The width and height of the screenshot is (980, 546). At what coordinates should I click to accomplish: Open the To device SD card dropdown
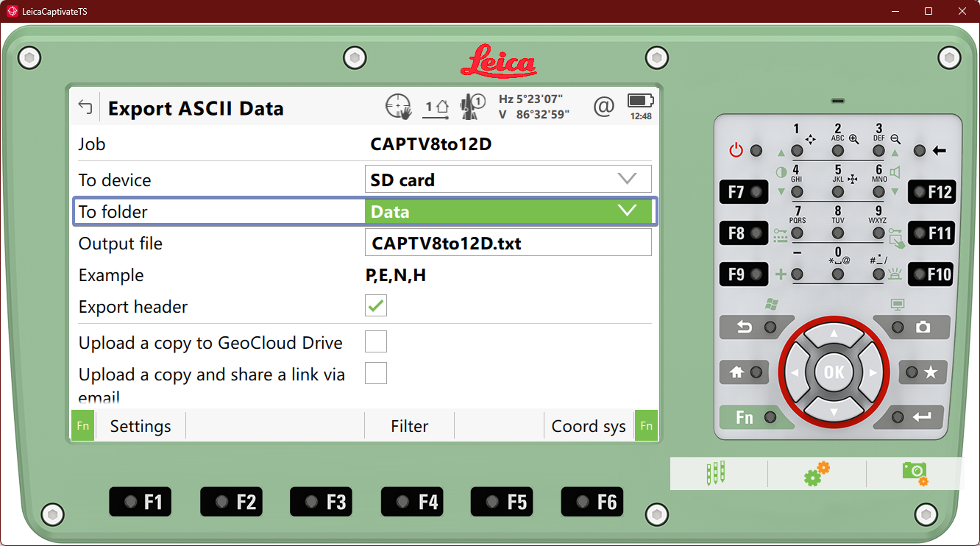tap(508, 180)
